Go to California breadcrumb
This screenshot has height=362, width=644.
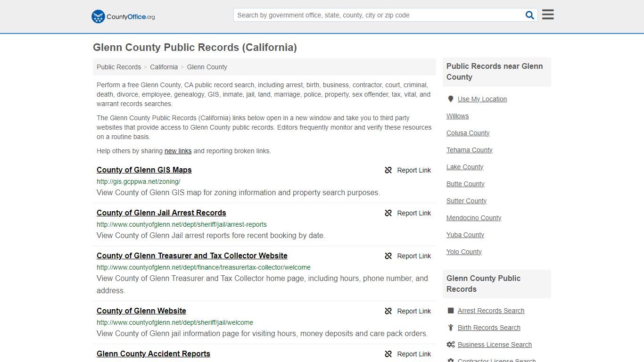(x=164, y=67)
